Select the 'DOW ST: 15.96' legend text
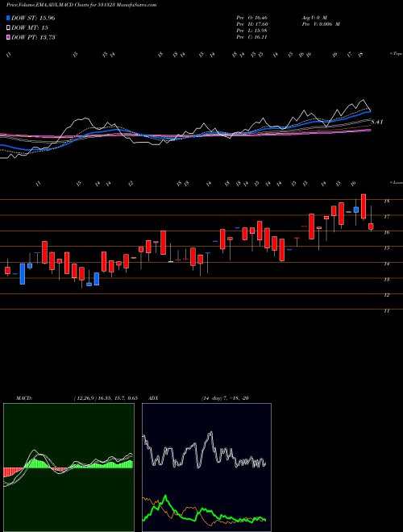Screen dimensions: 403x532 (x=33, y=18)
